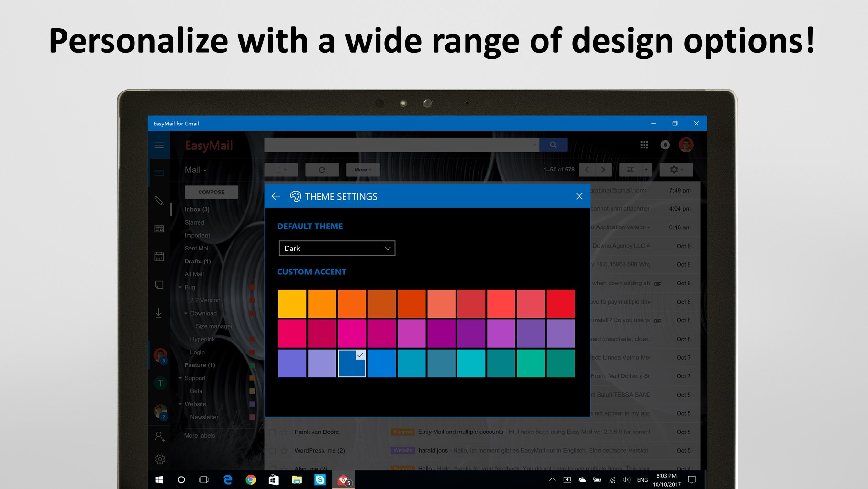Open the profile avatar at top right
Viewport: 868px width, 489px height.
click(686, 145)
